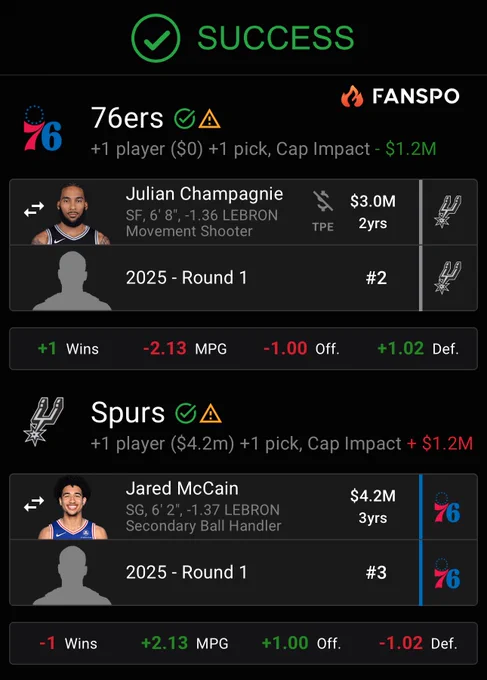Click the orange warning triangle beside Spurs
The image size is (487, 680).
point(211,413)
